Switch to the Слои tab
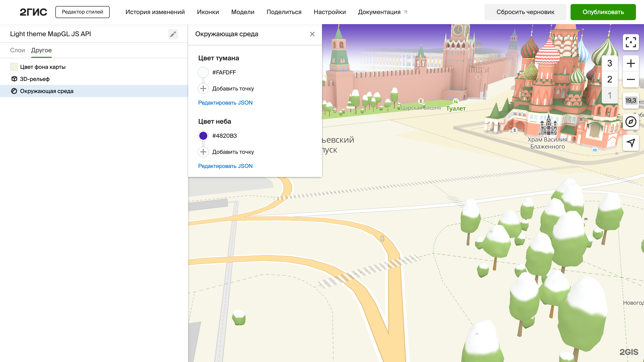The width and height of the screenshot is (644, 362). (x=17, y=50)
